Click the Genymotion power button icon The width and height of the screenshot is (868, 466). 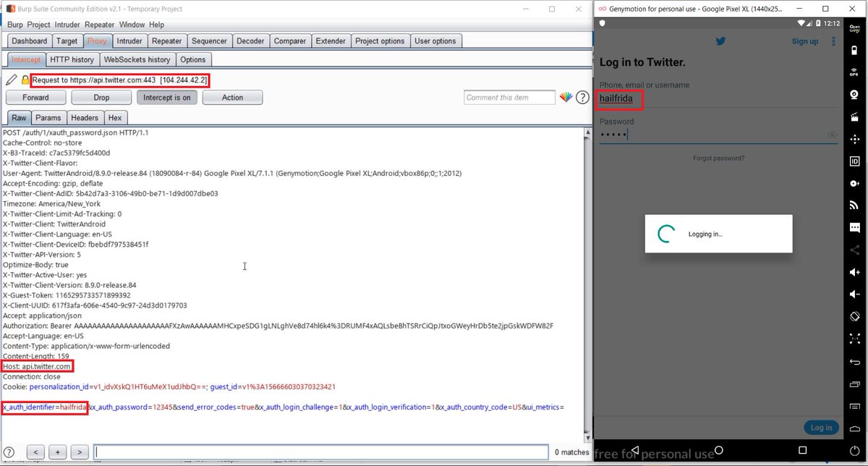(854, 450)
